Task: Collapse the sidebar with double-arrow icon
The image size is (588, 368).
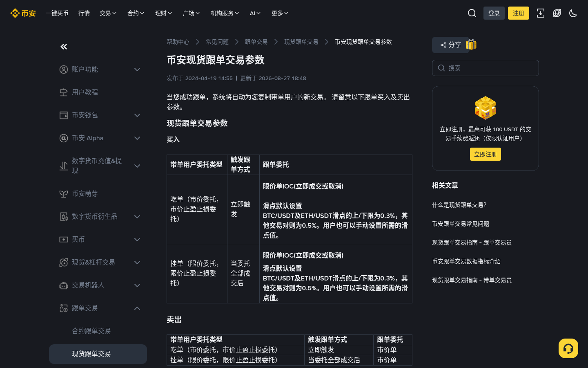Action: tap(64, 47)
